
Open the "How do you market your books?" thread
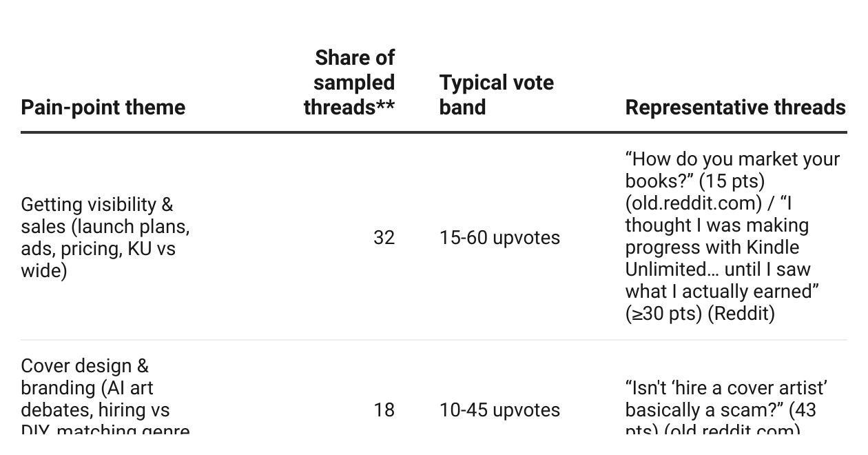pyautogui.click(x=732, y=170)
